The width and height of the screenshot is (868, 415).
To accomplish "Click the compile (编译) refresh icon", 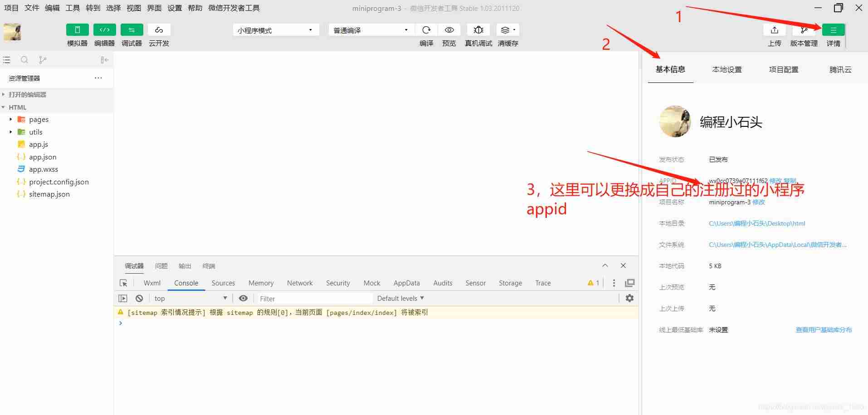I will pyautogui.click(x=426, y=30).
